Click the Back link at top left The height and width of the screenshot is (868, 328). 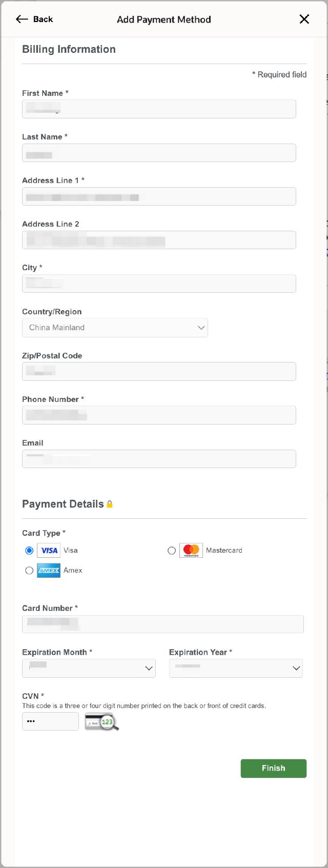pos(41,19)
